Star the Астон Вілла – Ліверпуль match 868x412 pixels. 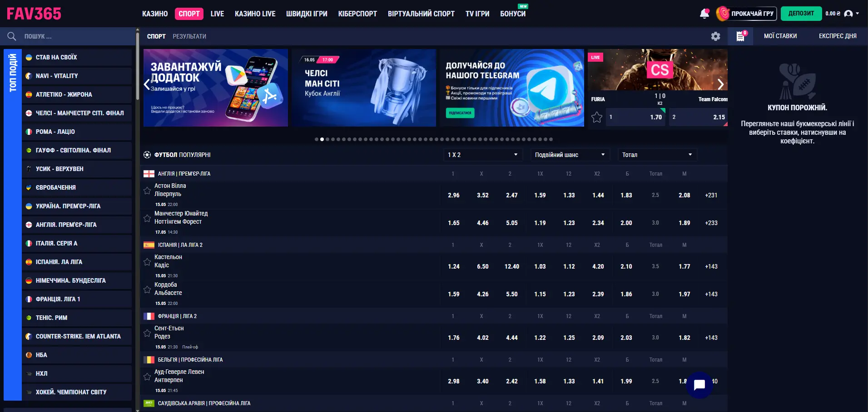coord(147,191)
